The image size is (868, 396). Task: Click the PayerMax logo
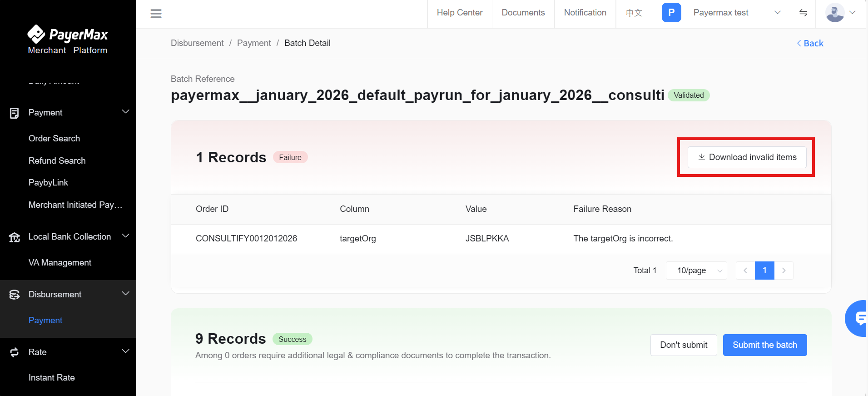coord(68,40)
